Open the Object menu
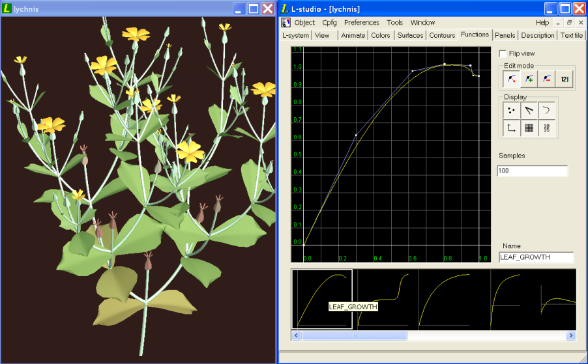This screenshot has width=588, height=364. pyautogui.click(x=304, y=23)
